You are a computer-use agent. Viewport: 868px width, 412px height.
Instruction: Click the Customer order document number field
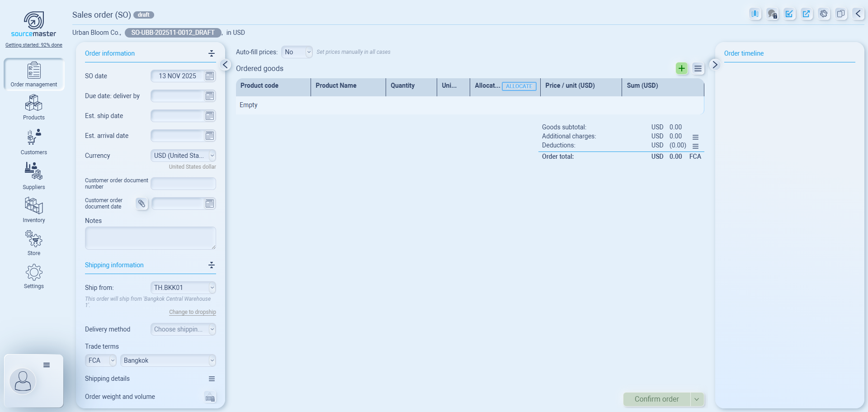click(183, 184)
